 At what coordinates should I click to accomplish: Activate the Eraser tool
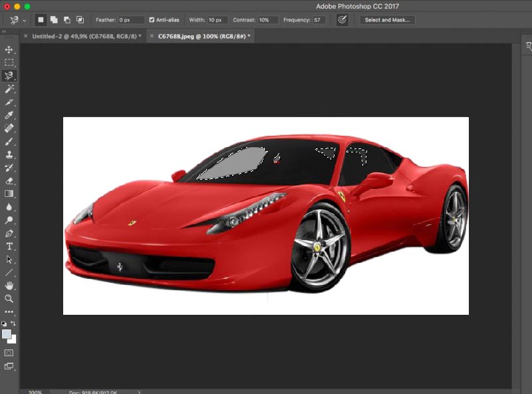pos(9,181)
